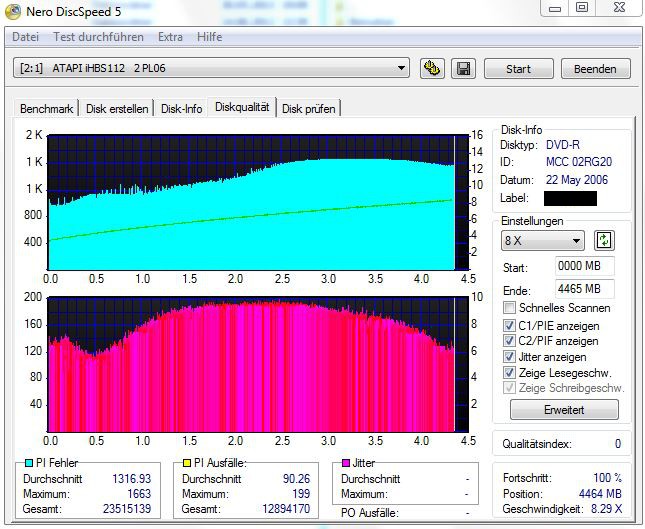Screen dimensions: 645x529
Task: Click the yellow PI Ausfälle legend swatch
Action: [187, 463]
